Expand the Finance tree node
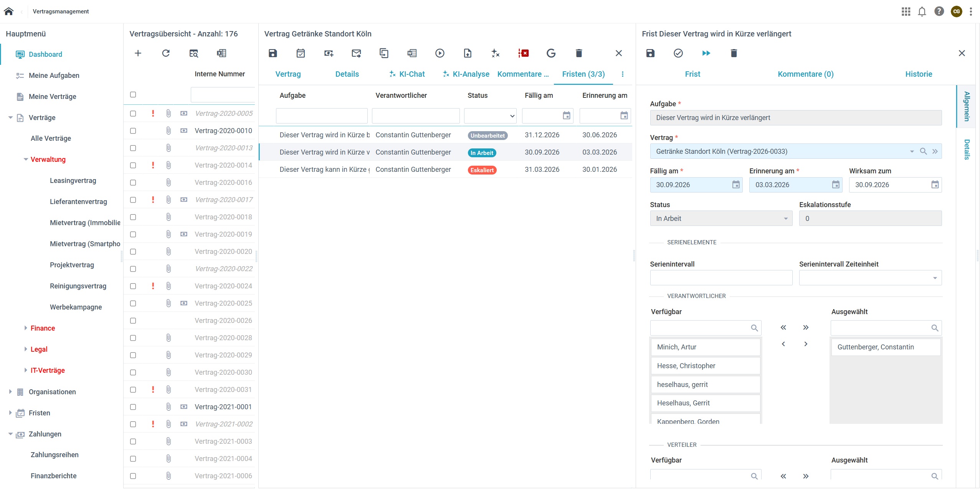Viewport: 980px width, 489px height. pyautogui.click(x=26, y=328)
